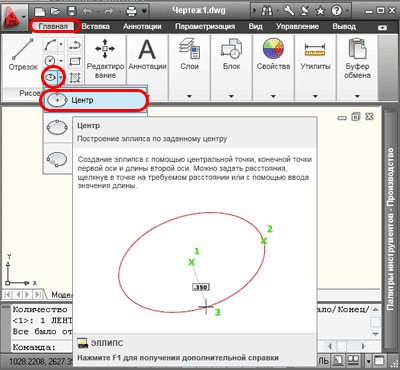Open the Параметризация ribbon tab
Screen dimensions: 400x370
point(205,26)
